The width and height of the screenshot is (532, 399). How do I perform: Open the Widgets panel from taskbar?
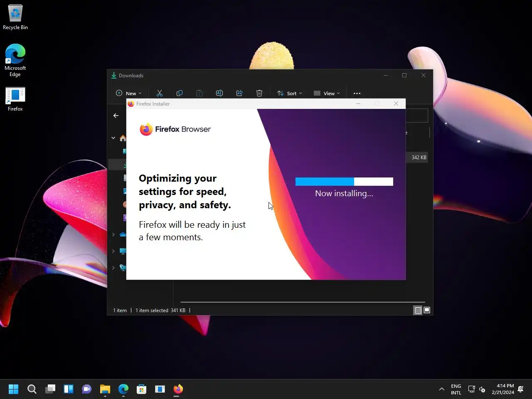pyautogui.click(x=69, y=389)
